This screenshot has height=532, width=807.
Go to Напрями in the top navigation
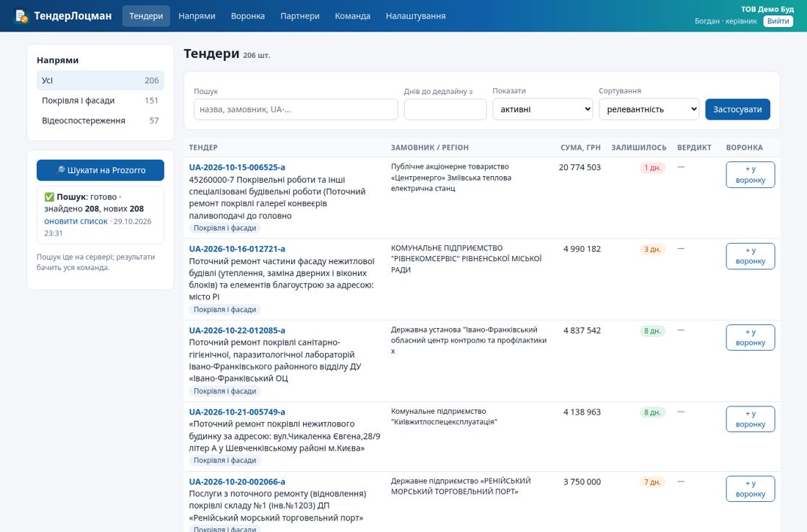197,16
